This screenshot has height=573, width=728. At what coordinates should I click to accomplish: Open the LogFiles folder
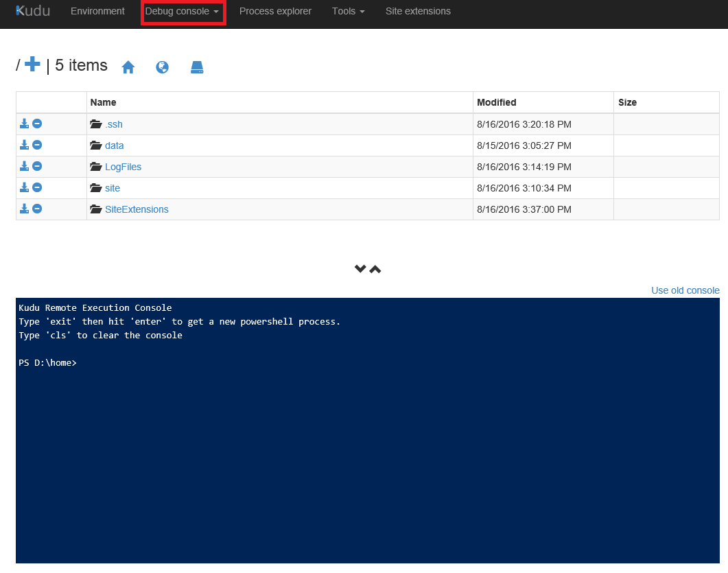123,167
